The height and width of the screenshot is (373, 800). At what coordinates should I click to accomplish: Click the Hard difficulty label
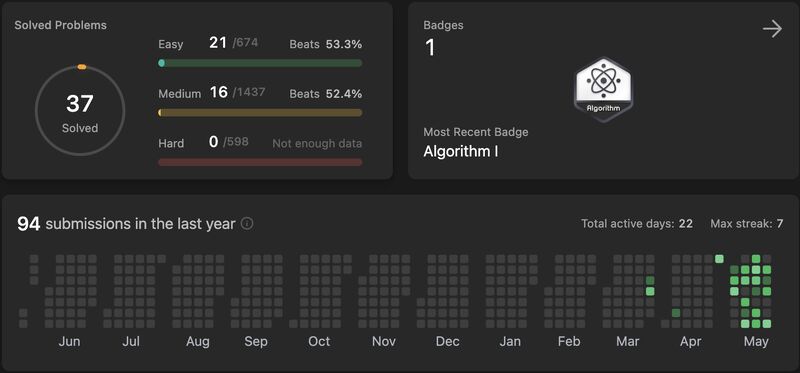coord(171,143)
